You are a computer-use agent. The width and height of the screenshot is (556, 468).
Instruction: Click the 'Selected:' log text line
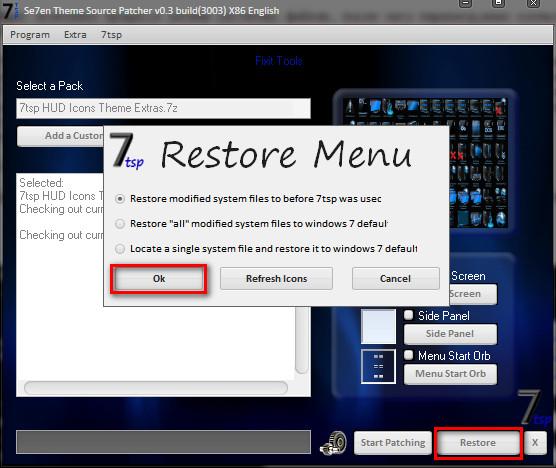41,183
